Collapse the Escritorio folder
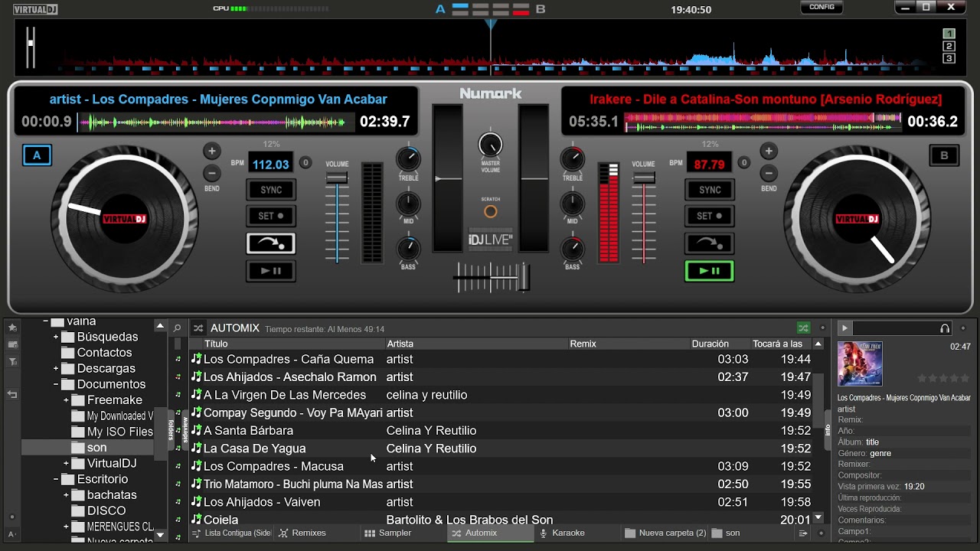 (x=56, y=479)
